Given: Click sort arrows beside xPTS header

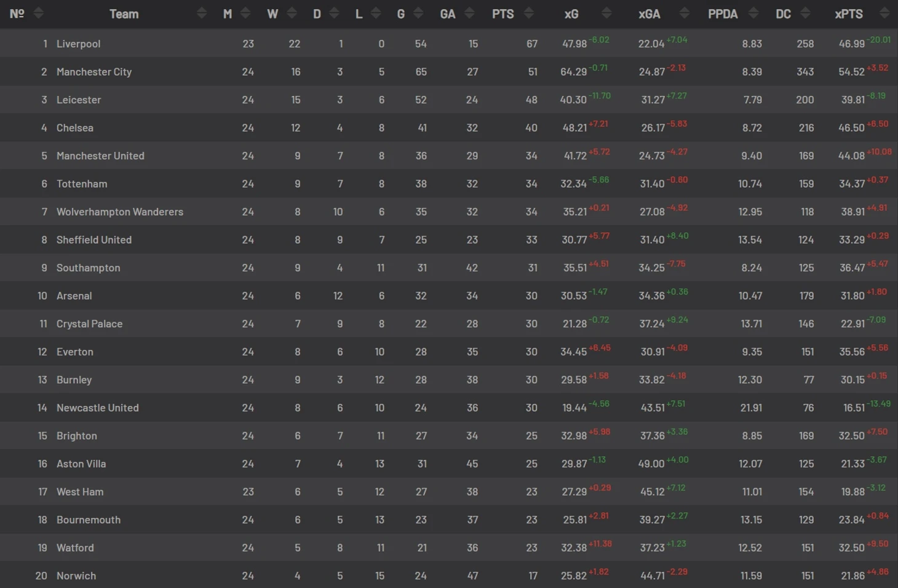Looking at the screenshot, I should point(884,13).
